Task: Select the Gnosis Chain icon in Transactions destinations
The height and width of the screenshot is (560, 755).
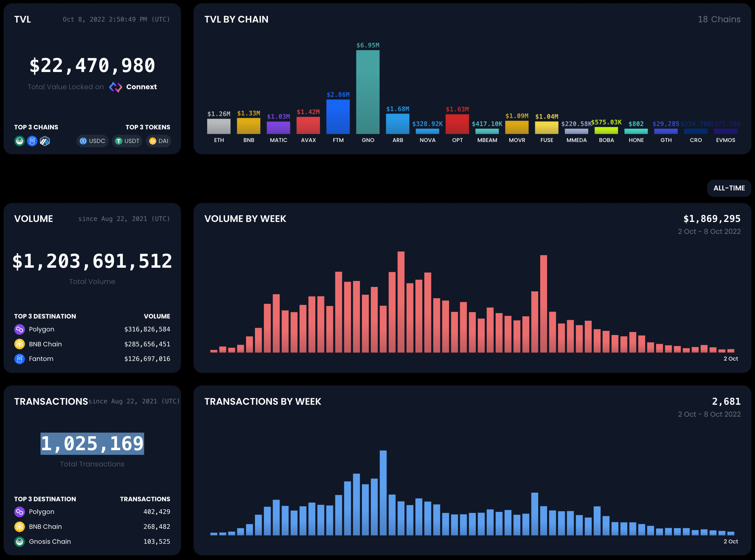Action: 19,541
